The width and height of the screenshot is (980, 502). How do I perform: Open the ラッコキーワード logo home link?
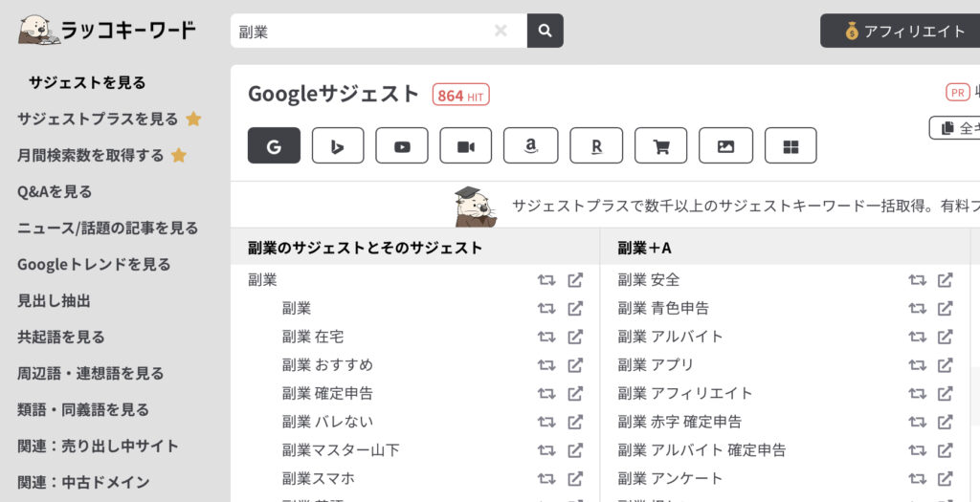click(107, 30)
